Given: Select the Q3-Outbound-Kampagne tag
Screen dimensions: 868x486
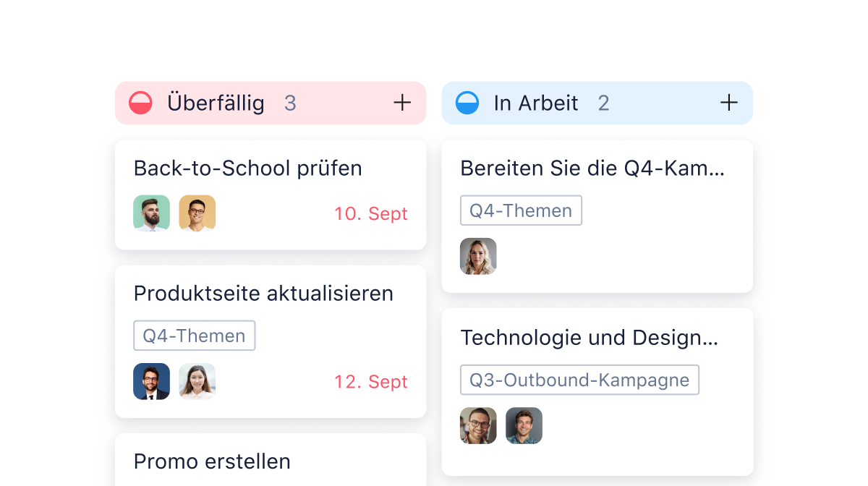Looking at the screenshot, I should 579,379.
